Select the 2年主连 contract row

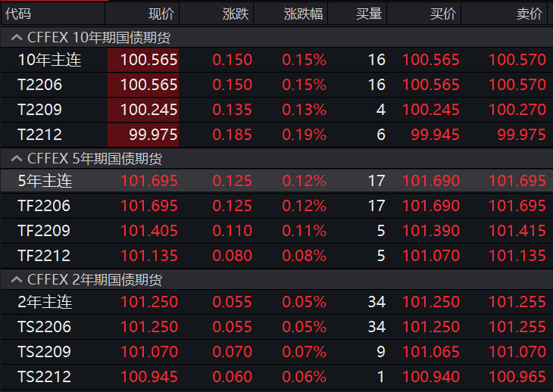click(45, 303)
